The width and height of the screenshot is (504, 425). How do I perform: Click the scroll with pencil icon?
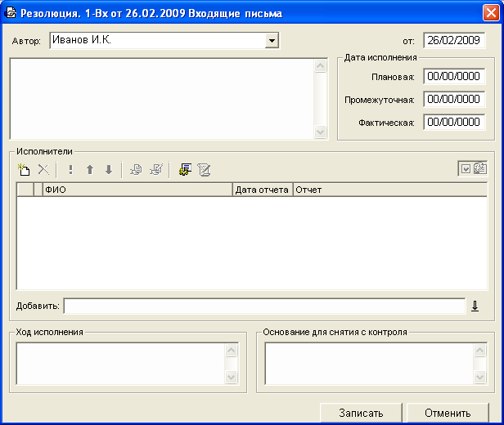click(x=204, y=170)
